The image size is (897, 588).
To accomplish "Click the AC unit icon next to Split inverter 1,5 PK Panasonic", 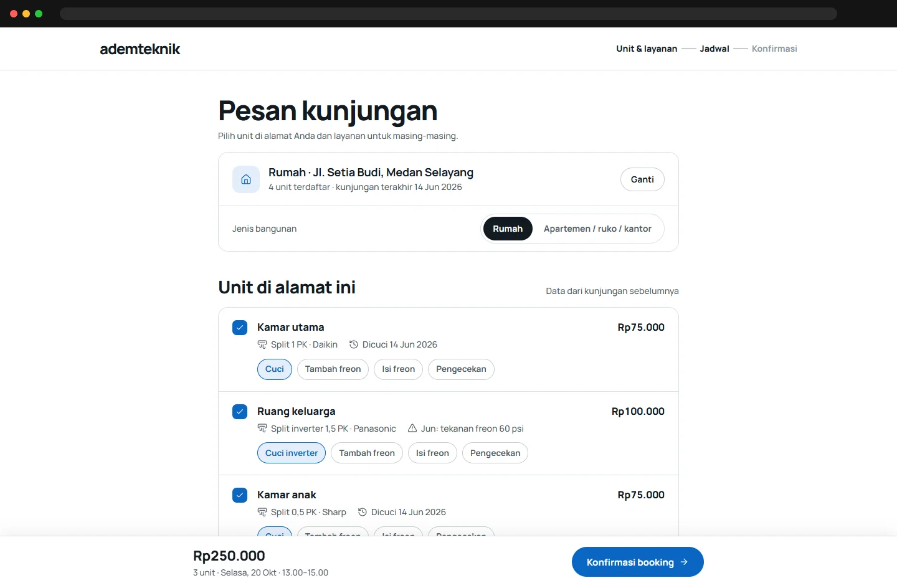I will click(262, 429).
